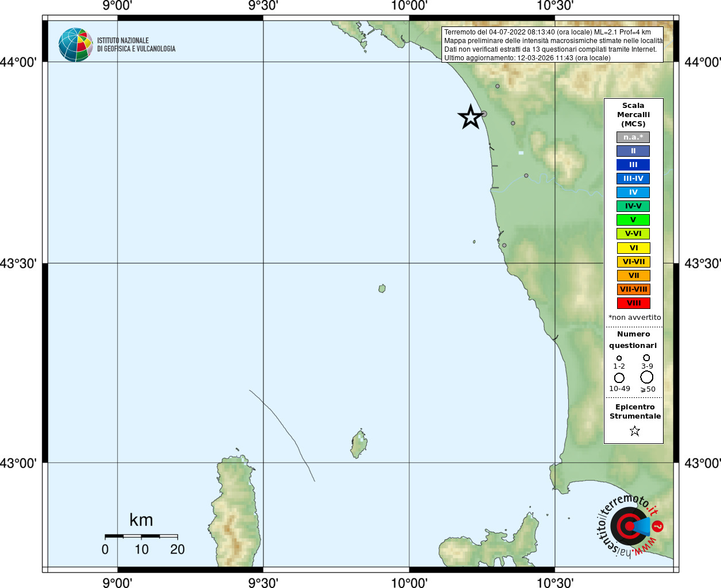Click the scale bar 20 label
The width and height of the screenshot is (721, 588).
pos(177,550)
